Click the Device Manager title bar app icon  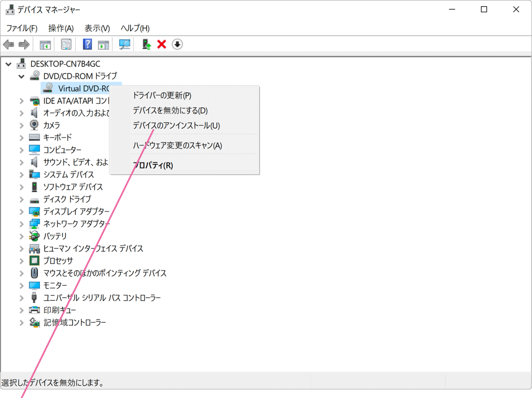[x=10, y=9]
